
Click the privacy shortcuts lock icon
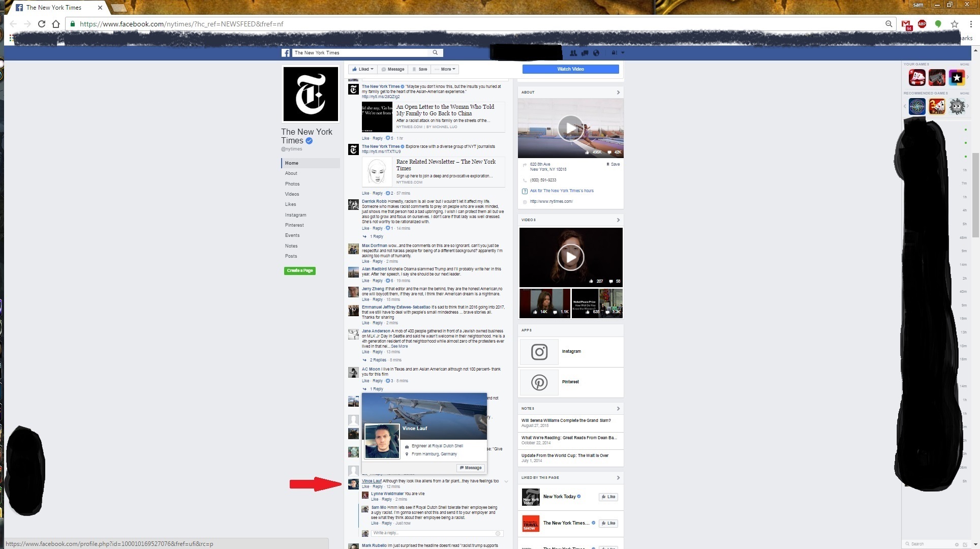(615, 53)
